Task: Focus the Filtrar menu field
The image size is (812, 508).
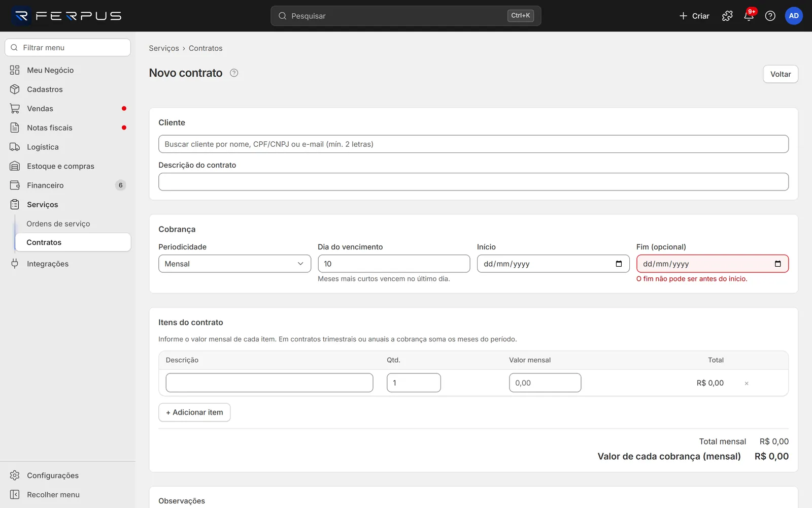Action: click(x=68, y=48)
